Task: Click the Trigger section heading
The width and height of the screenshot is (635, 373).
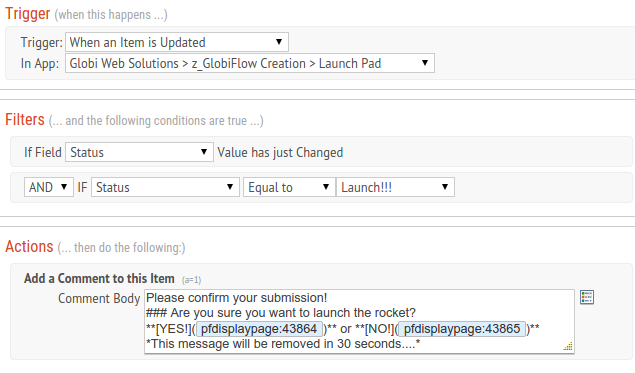Action: tap(28, 14)
